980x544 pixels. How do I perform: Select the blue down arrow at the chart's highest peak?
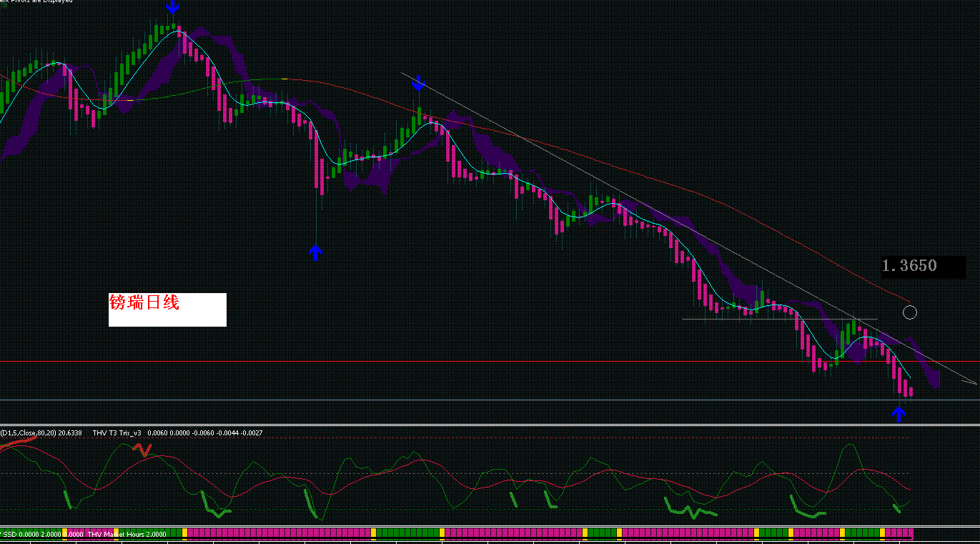click(173, 7)
